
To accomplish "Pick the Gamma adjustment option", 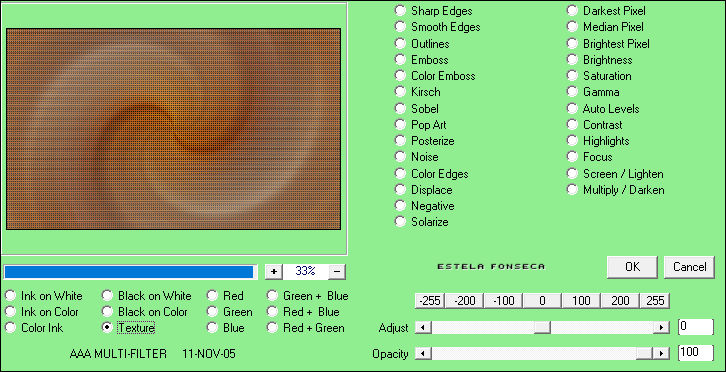I will (593, 92).
